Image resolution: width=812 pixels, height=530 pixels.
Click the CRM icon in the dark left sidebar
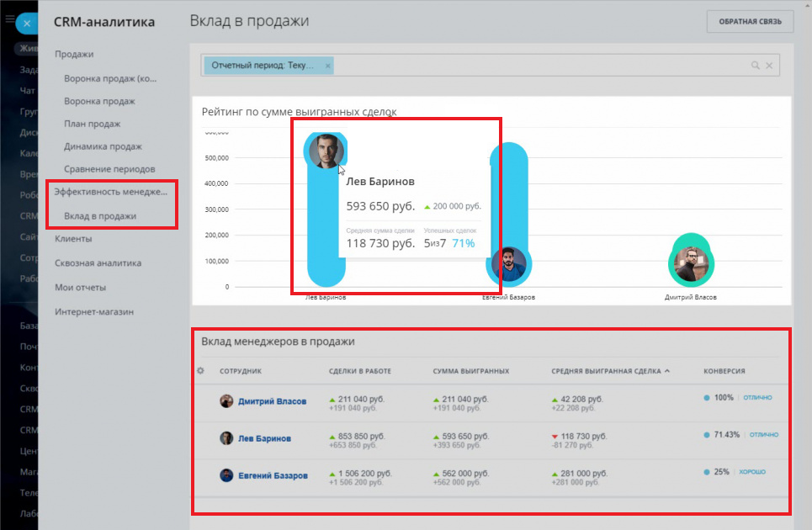25,215
